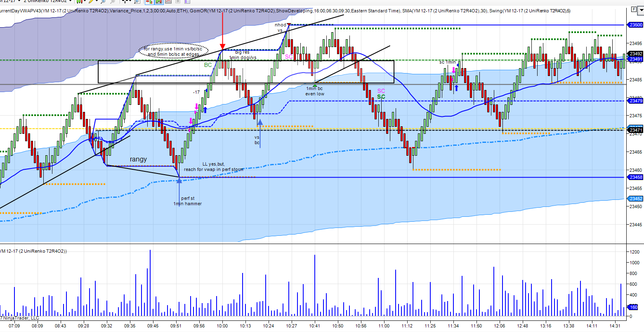Click the greyed zoom out magnifier
Image resolution: width=644 pixels, height=332 pixels.
pos(112,1)
